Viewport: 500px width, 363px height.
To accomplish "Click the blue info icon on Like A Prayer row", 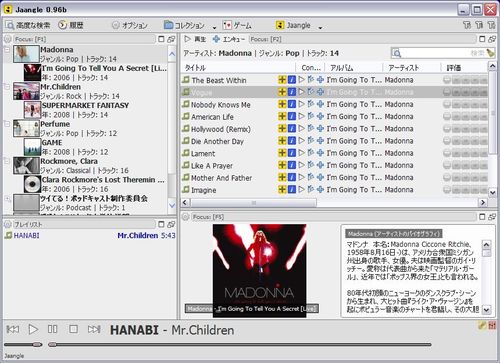I will [292, 165].
